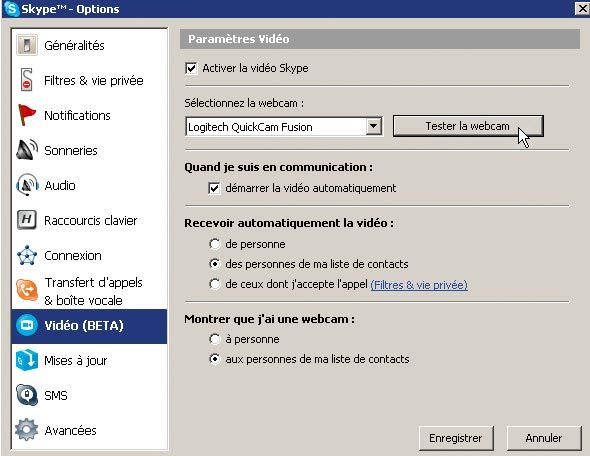Open the Connexion network star icon

pos(27,255)
